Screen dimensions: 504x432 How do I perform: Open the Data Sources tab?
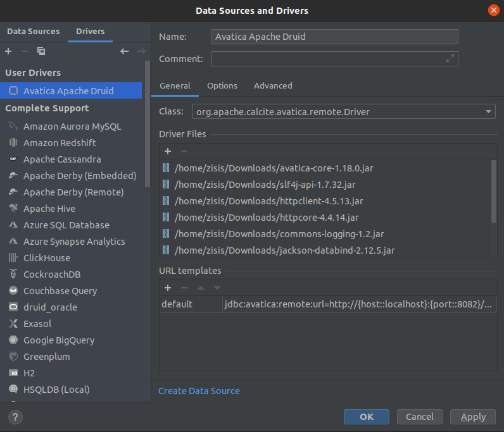point(34,31)
